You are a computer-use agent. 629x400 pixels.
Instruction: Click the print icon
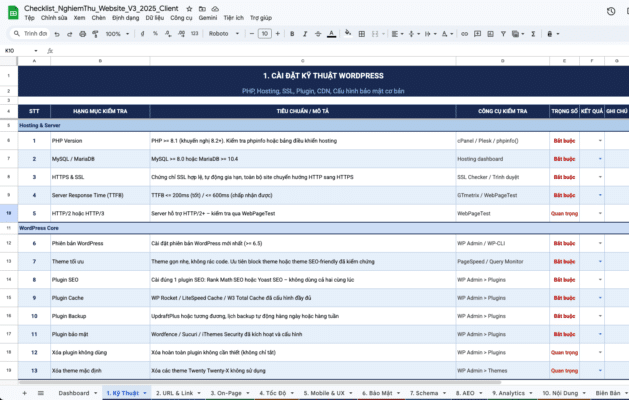(82, 34)
